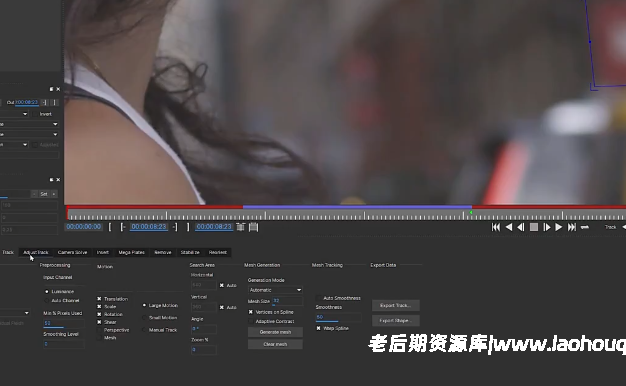The width and height of the screenshot is (626, 386).
Task: Click the button right of the layer out-point button
Action: (55, 103)
